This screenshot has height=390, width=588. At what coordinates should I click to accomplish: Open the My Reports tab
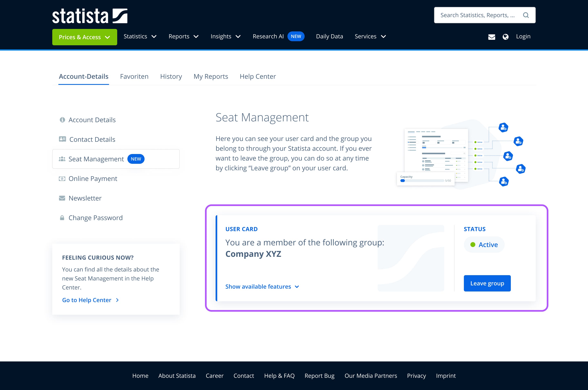[211, 76]
